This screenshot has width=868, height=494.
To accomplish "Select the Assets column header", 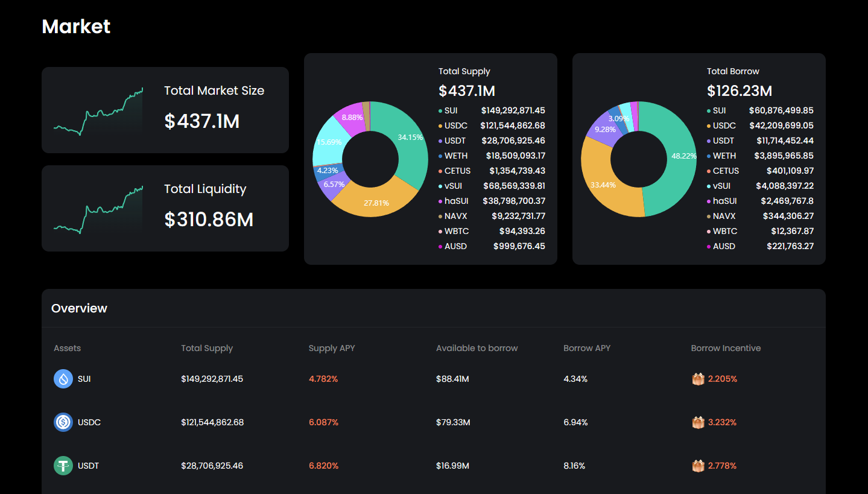I will click(67, 348).
